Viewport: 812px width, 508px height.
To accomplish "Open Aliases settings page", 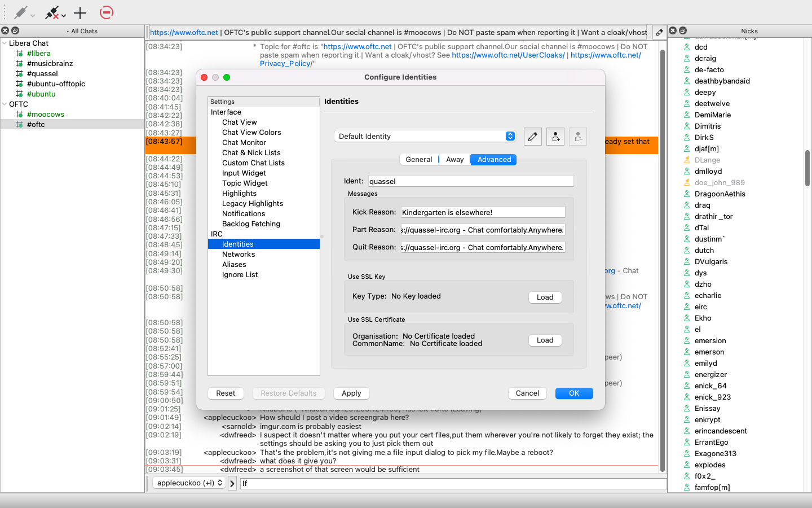I will pyautogui.click(x=234, y=264).
